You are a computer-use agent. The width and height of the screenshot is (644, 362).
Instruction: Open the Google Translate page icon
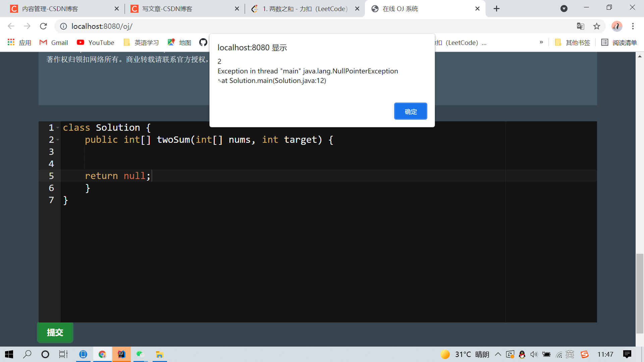click(580, 26)
